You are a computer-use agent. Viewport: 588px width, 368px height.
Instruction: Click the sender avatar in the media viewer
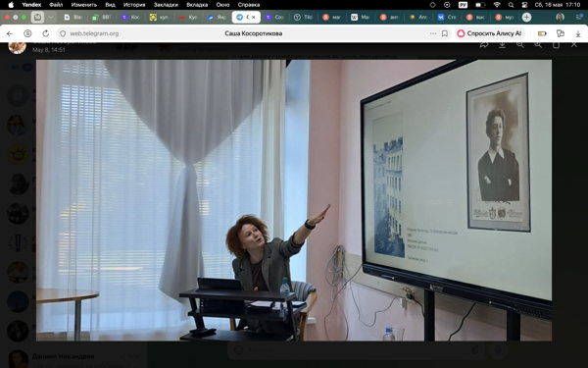pos(18,47)
